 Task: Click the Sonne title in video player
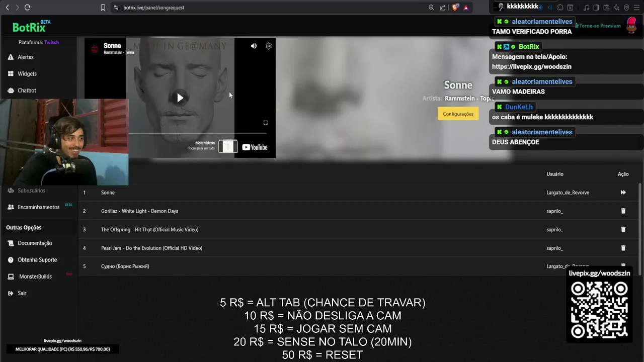tap(112, 46)
